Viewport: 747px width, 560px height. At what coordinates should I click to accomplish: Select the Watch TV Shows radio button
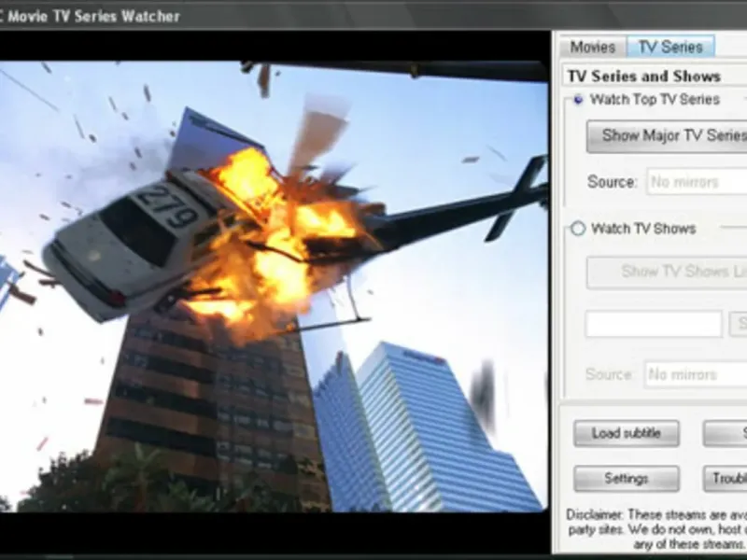click(578, 229)
